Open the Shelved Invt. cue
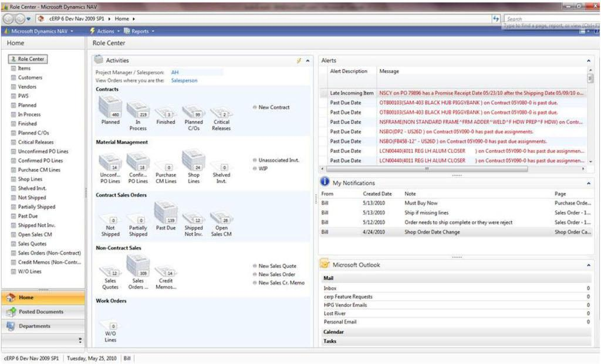601x364 pixels. coord(221,172)
